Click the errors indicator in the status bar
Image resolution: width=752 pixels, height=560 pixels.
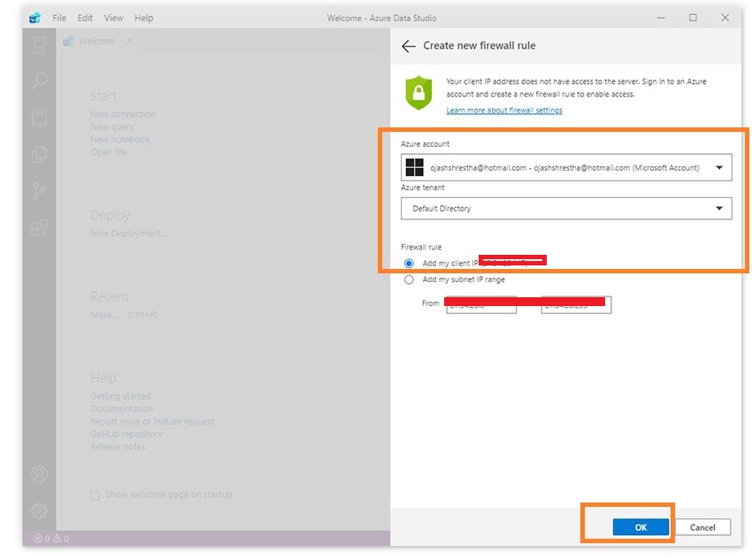(37, 538)
